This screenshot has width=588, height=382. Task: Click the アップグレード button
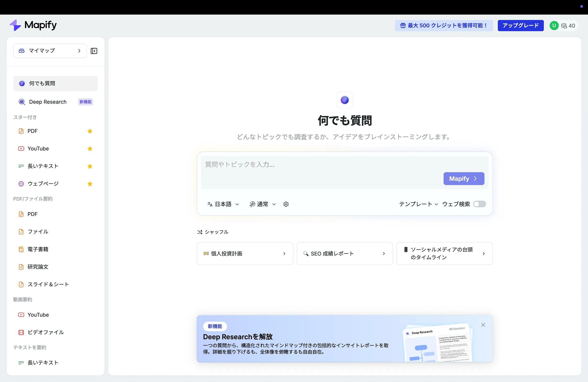[520, 25]
